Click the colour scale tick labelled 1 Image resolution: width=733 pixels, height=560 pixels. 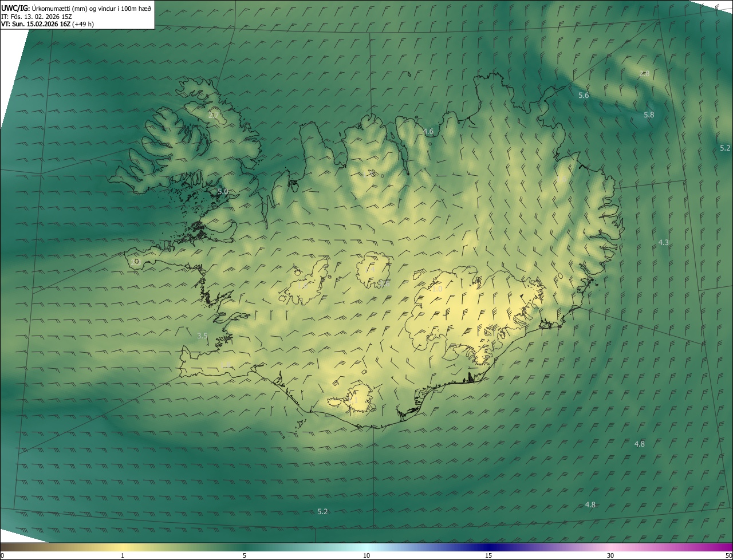(123, 555)
